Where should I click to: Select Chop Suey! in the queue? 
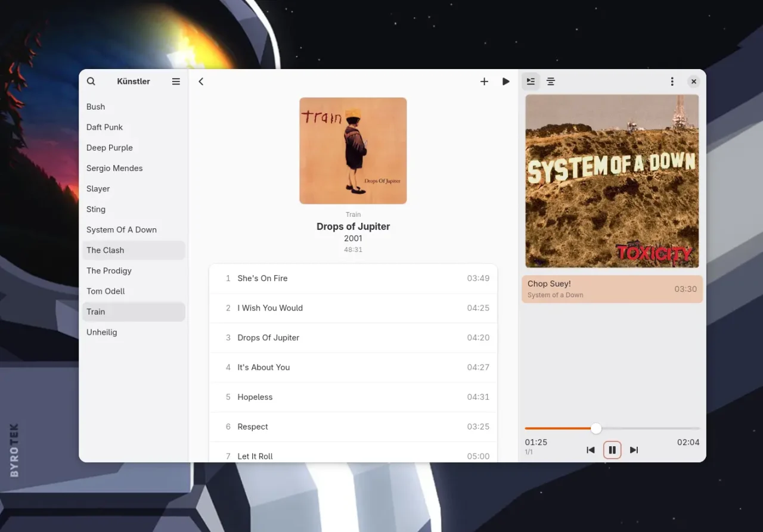(x=612, y=289)
